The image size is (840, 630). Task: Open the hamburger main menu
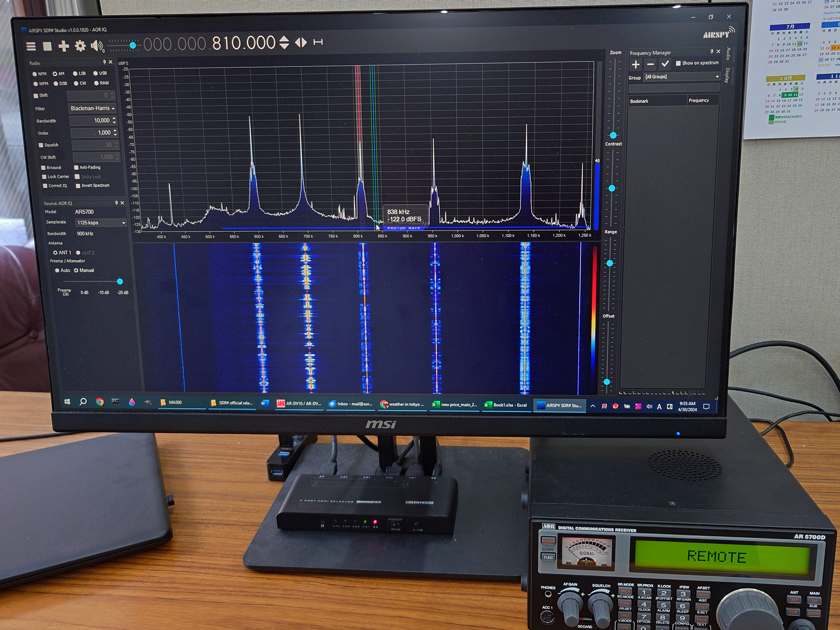click(x=31, y=46)
